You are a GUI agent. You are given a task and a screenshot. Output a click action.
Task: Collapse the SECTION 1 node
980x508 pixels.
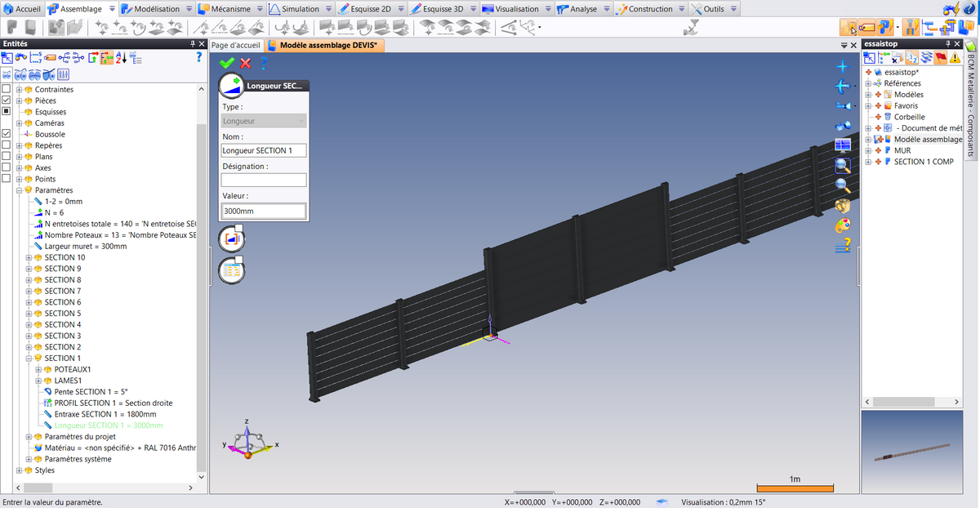coord(29,359)
